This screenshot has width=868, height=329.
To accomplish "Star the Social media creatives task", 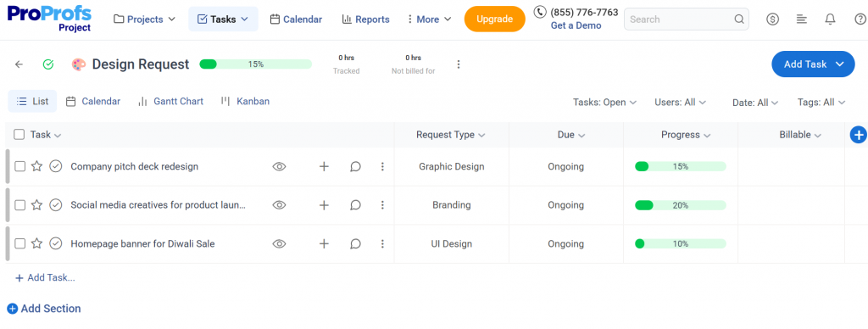I will [36, 205].
